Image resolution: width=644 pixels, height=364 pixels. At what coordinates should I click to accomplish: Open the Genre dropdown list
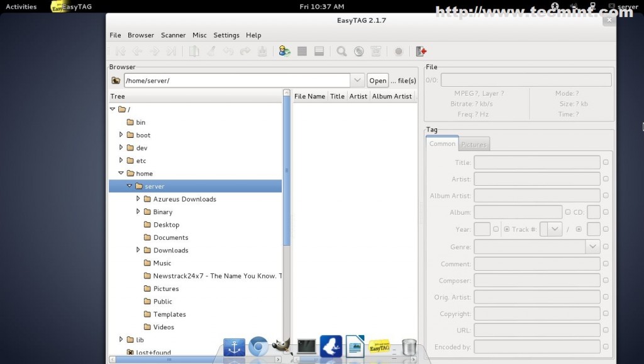592,247
